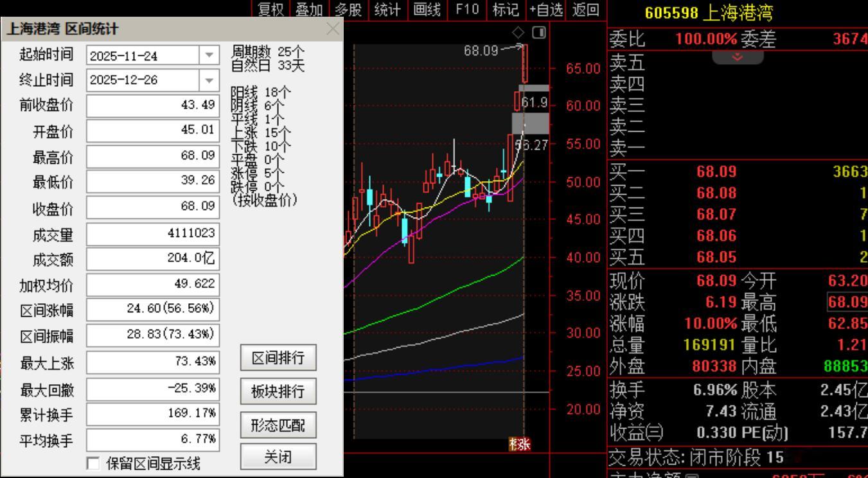Activate the 画线 drawing tool
Viewport: 868px width, 478px height.
[428, 10]
